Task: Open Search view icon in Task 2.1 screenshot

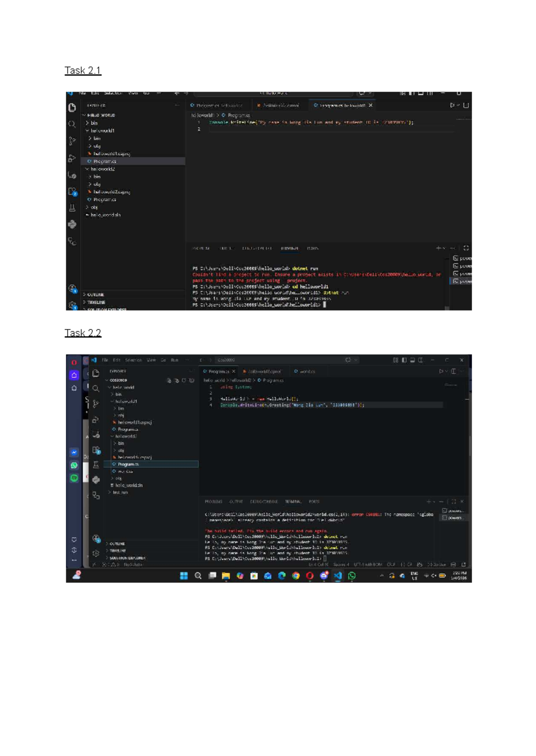Action: click(x=72, y=124)
